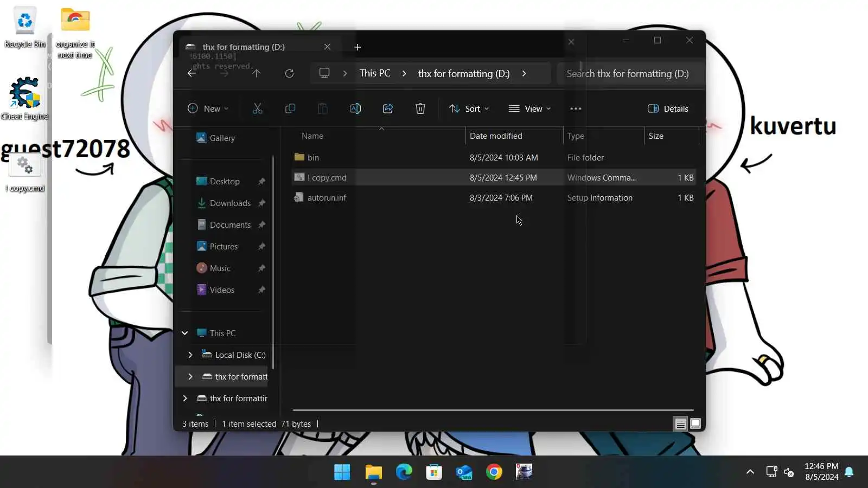This screenshot has width=868, height=488.
Task: Click the '1 item selected 71 bytes' status text
Action: pos(266,424)
